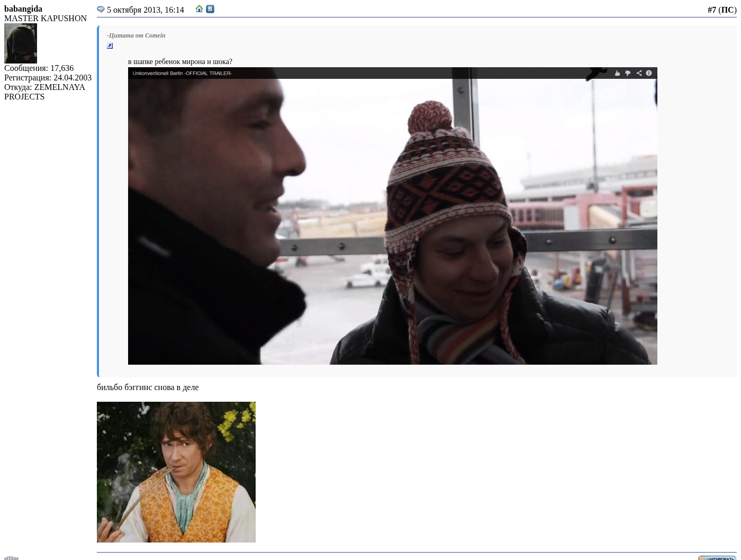Click the ПС link in post header
The image size is (741, 560).
pos(727,10)
